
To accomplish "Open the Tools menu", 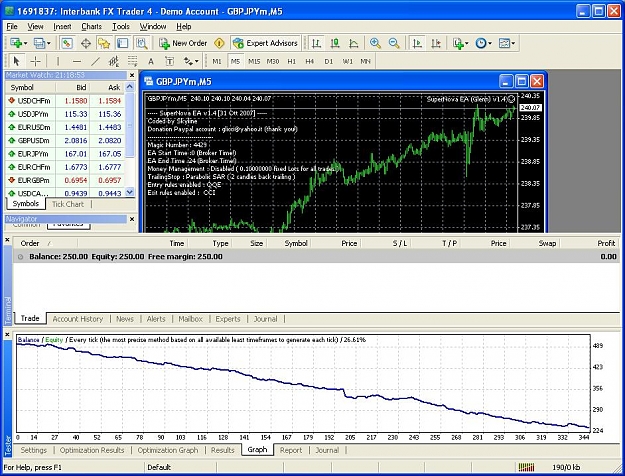I will tap(121, 26).
